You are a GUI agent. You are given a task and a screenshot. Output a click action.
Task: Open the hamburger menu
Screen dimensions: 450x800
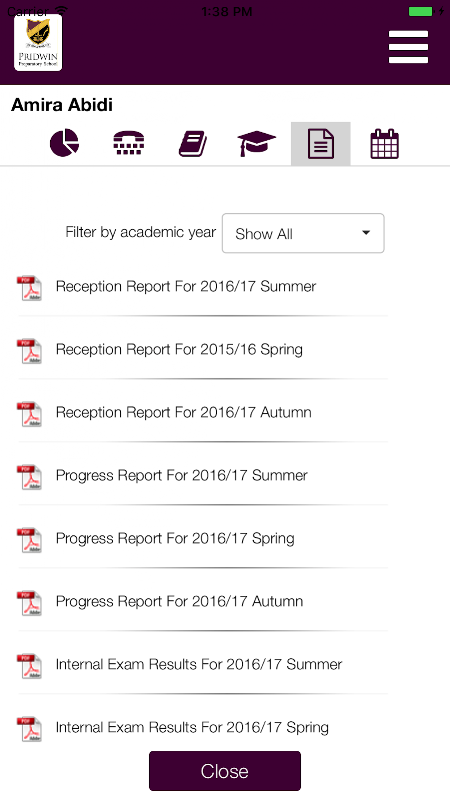click(x=408, y=47)
